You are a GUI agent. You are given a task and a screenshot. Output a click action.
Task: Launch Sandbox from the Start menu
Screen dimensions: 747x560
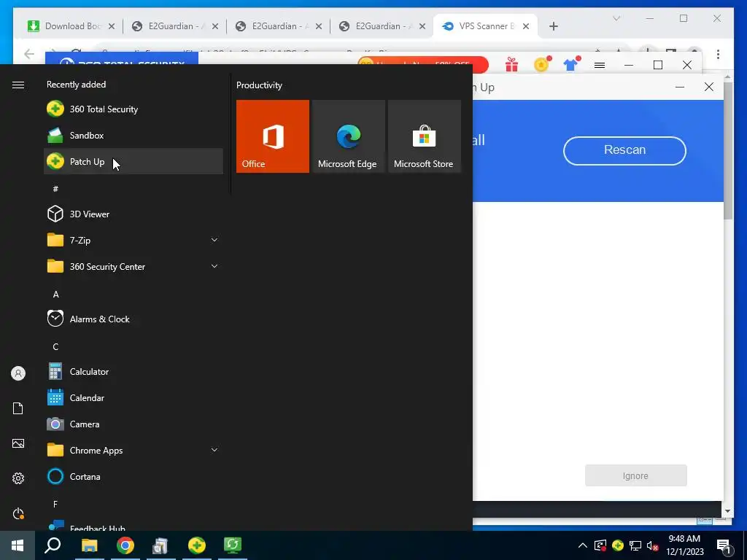pos(133,135)
